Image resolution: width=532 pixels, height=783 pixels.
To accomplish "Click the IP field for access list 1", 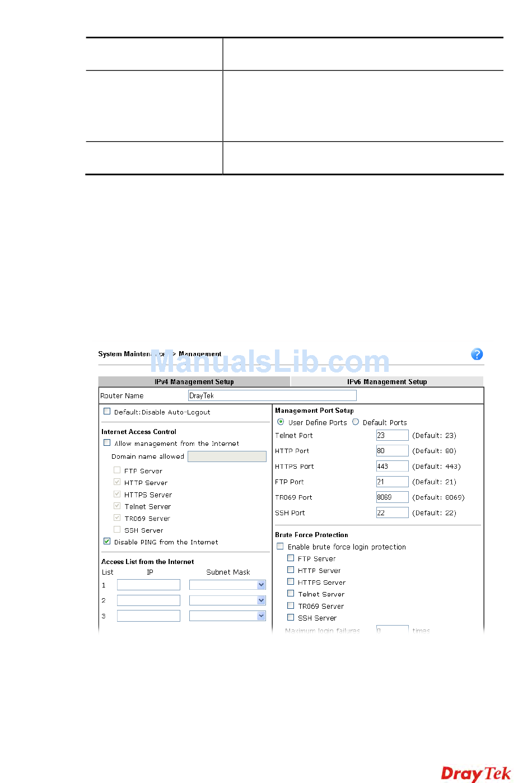I will coord(148,585).
